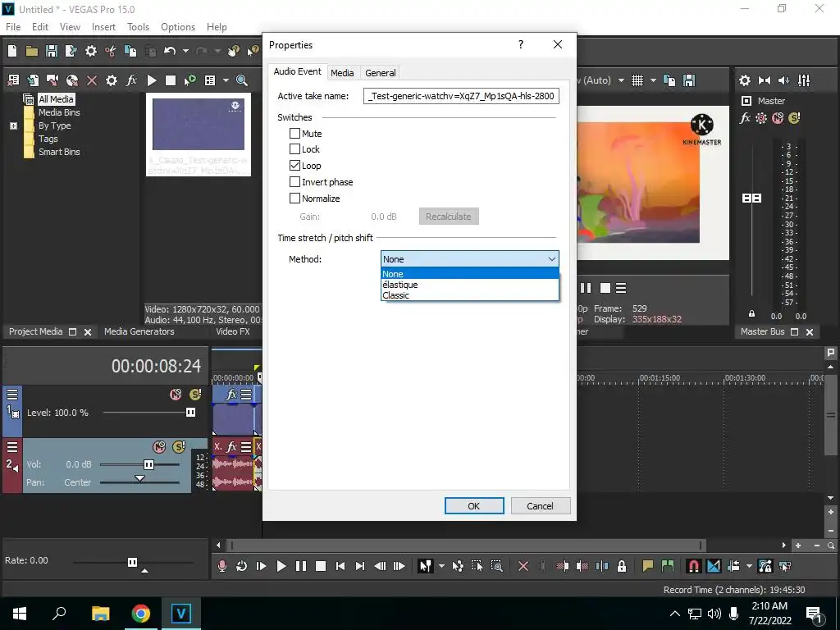
Task: Click the Properties dialog help question mark
Action: click(x=521, y=44)
